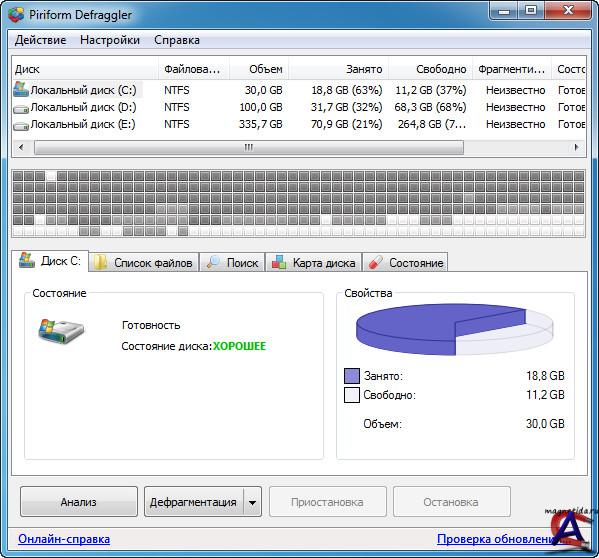Click the Остановка button
The width and height of the screenshot is (599, 558).
(x=452, y=501)
